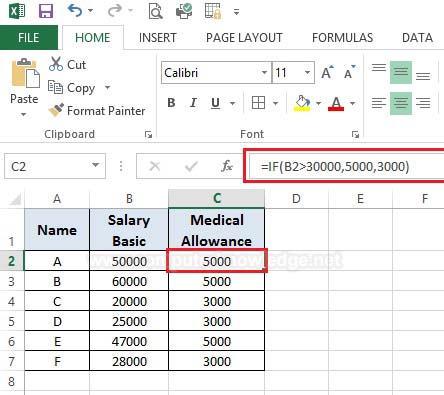444x395 pixels.
Task: Click Increase Font Size icon
Action: (x=327, y=72)
